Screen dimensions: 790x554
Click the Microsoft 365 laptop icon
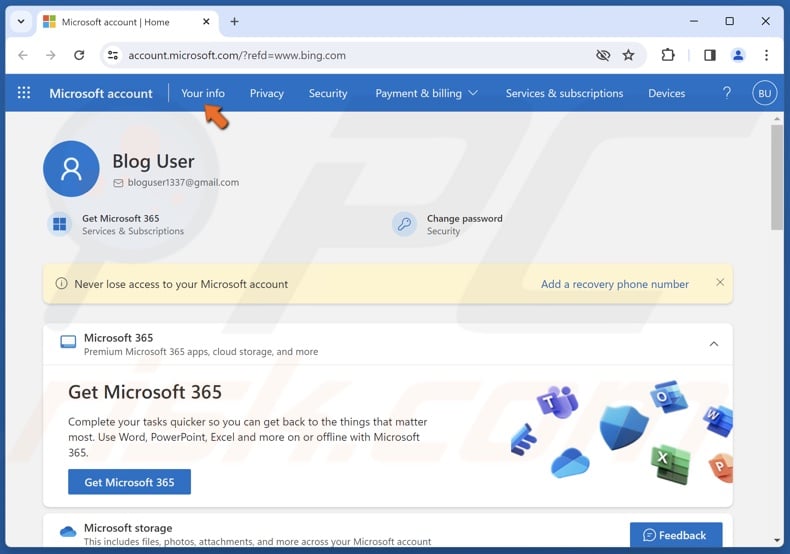68,342
